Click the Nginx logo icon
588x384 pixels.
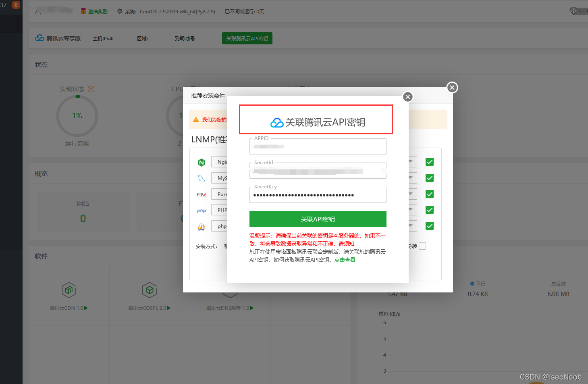click(202, 162)
